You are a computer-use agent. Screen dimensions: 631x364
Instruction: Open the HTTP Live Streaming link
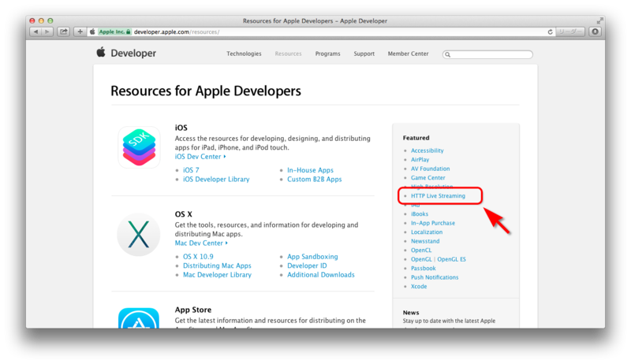438,196
